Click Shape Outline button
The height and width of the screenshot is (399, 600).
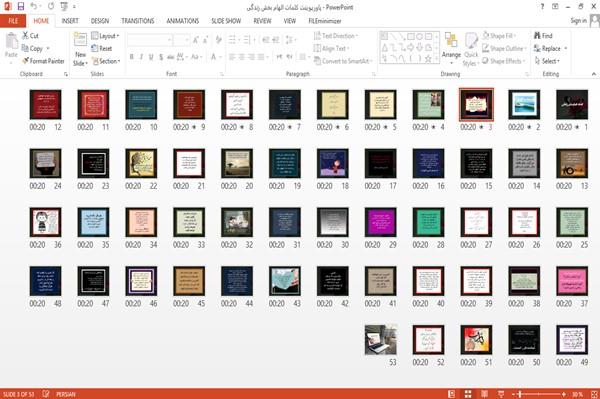click(x=504, y=49)
